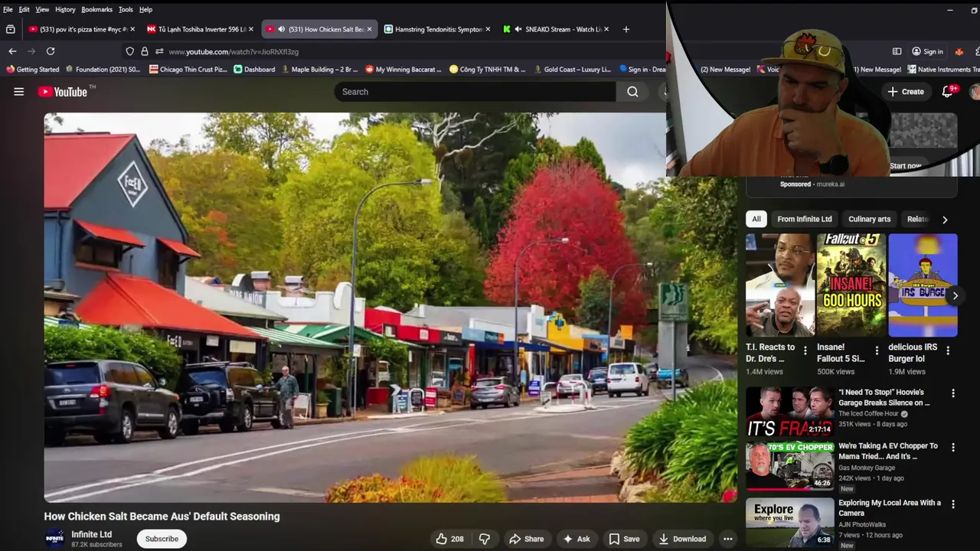Open the Insane 600 Hours short thumbnail
This screenshot has height=551, width=980.
(x=851, y=285)
